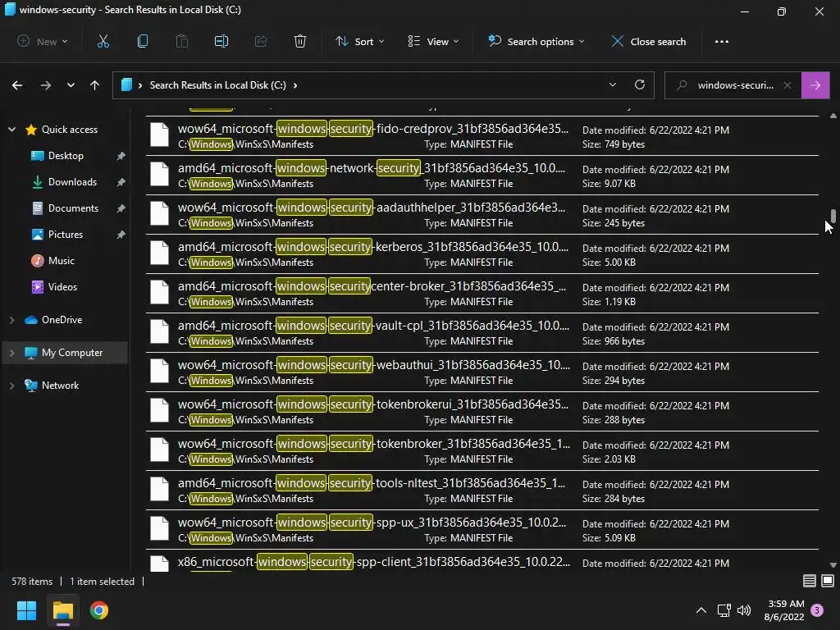Open Desktop in Quick access

(66, 156)
